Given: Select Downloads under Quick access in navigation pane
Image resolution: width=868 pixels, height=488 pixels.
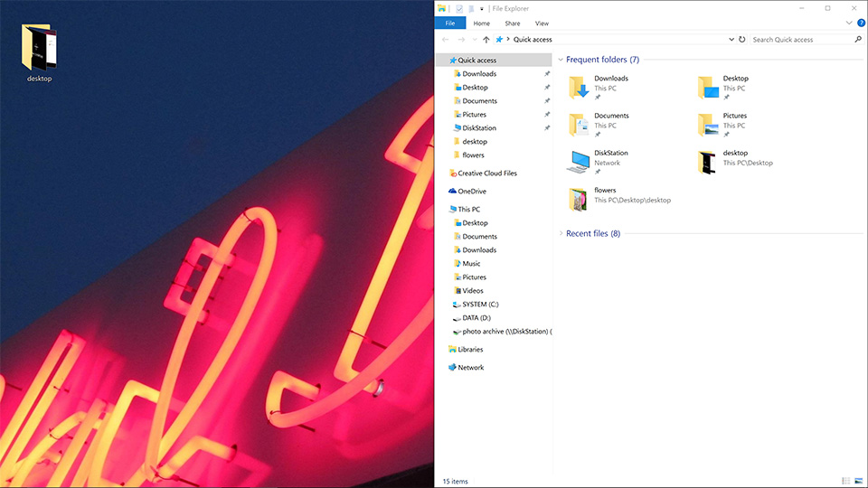Looking at the screenshot, I should (x=479, y=73).
